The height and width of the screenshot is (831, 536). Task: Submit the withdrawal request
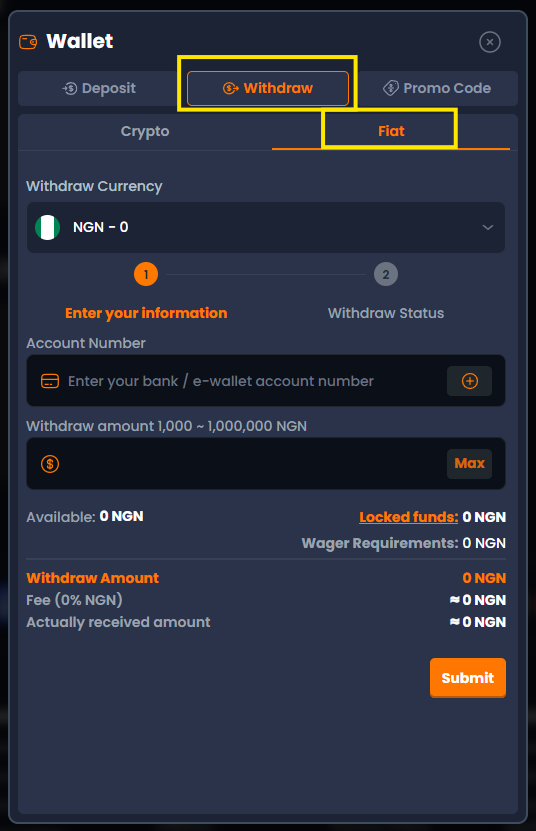468,678
